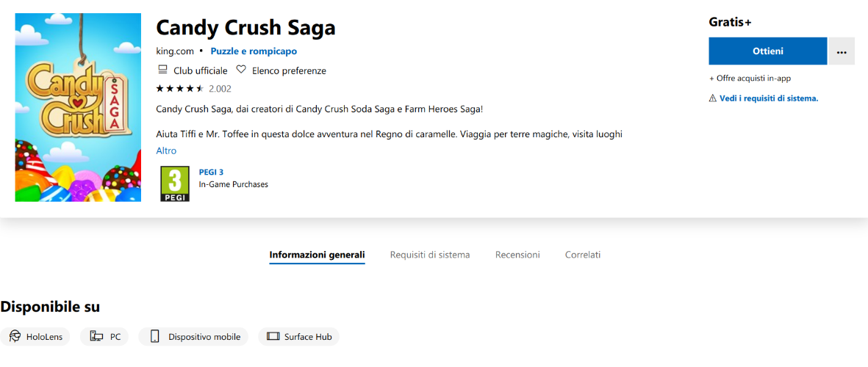Image resolution: width=868 pixels, height=367 pixels.
Task: Click the Offre acquisti in-app note
Action: (750, 79)
